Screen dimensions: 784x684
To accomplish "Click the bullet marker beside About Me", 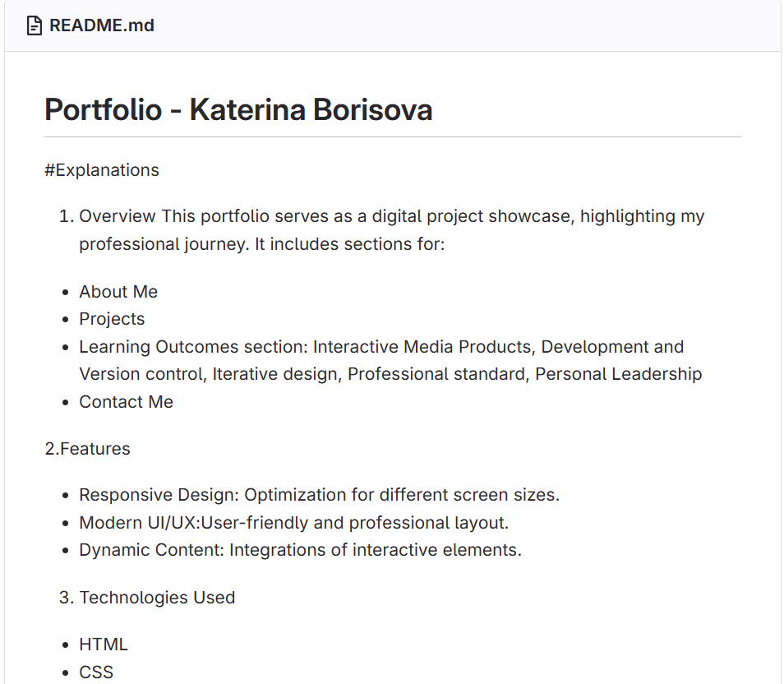I will click(65, 291).
